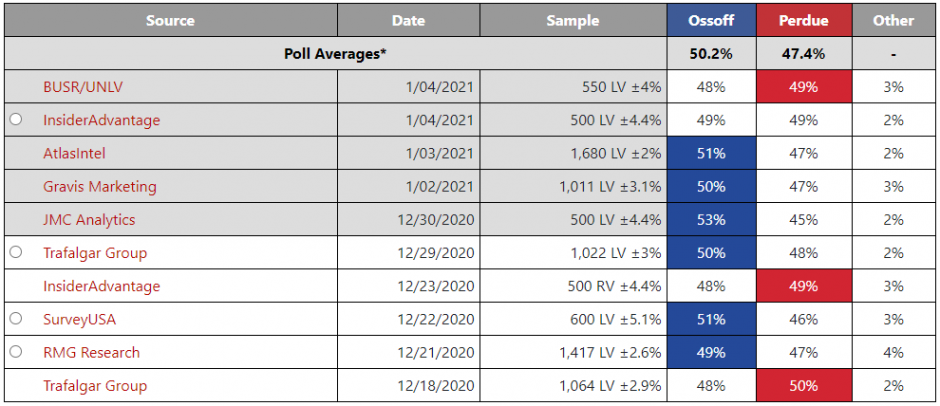Click the red Perdue column header
940x406 pixels.
point(803,21)
